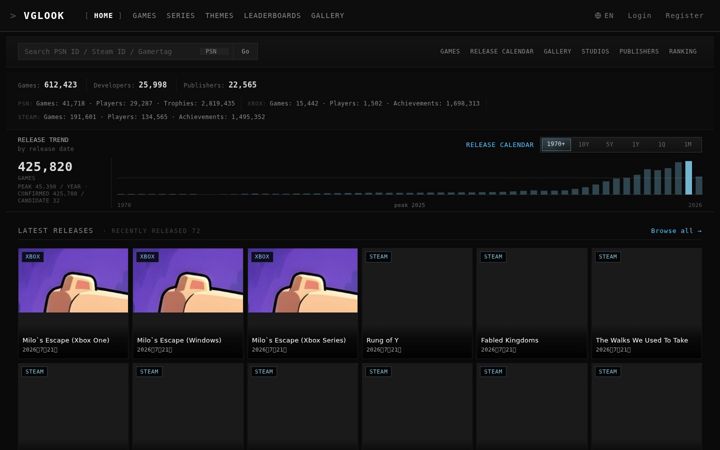Click the peak 2025 chart label

410,205
